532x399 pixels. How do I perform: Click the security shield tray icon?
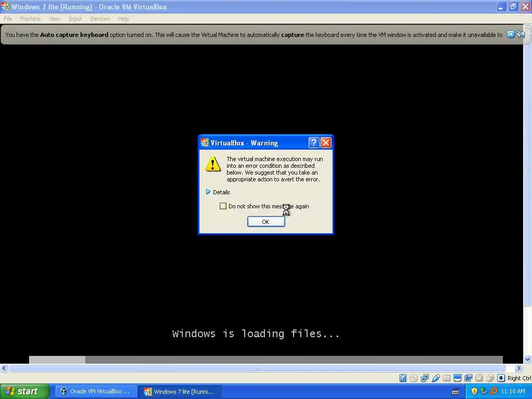click(x=474, y=391)
